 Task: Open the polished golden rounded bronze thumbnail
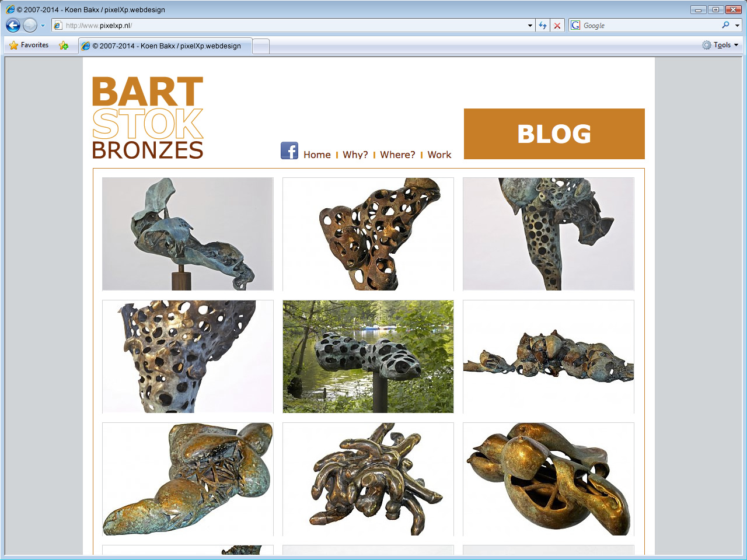pyautogui.click(x=549, y=479)
